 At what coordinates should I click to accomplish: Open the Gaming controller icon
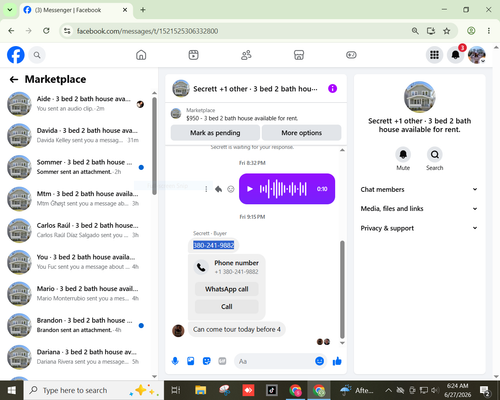point(351,55)
